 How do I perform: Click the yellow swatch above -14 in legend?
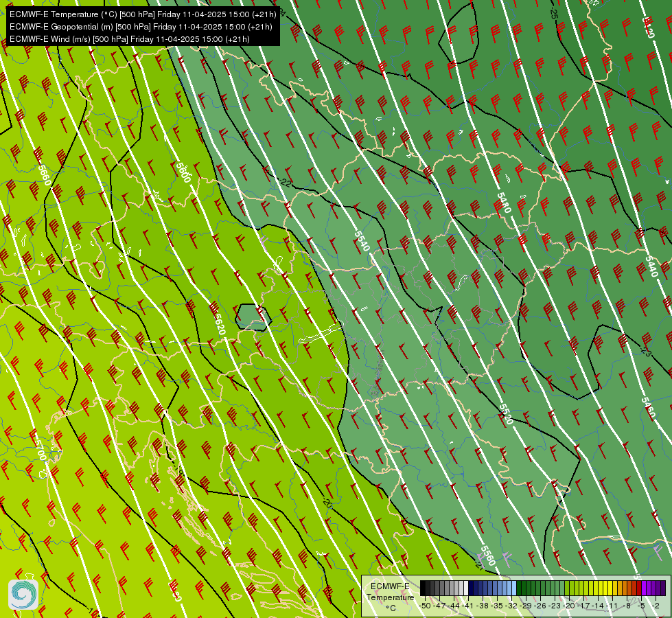[601, 588]
